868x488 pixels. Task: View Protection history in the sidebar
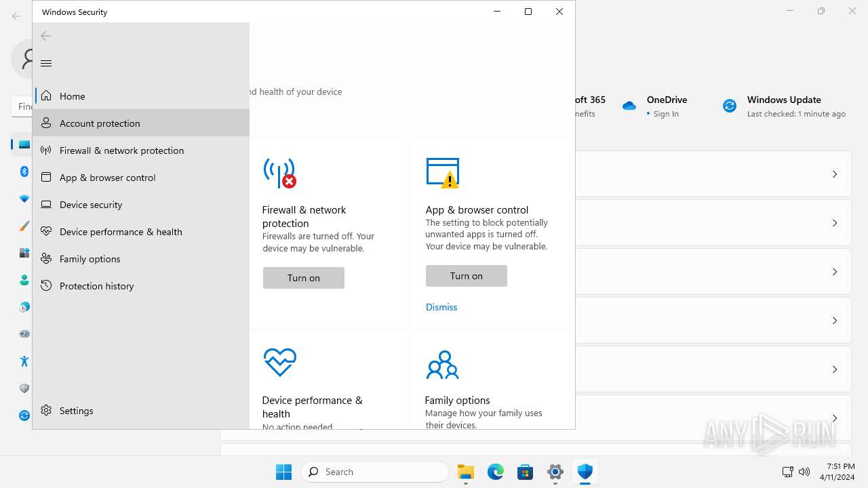(x=141, y=286)
